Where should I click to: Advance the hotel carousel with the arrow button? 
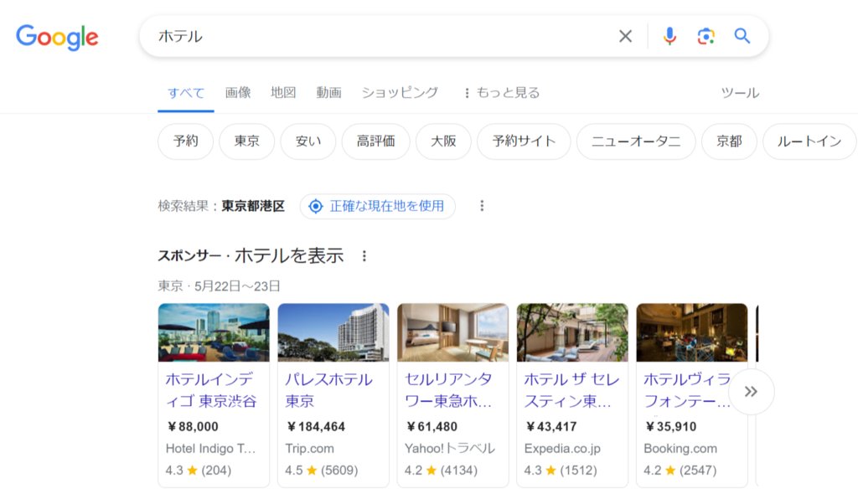pos(752,391)
